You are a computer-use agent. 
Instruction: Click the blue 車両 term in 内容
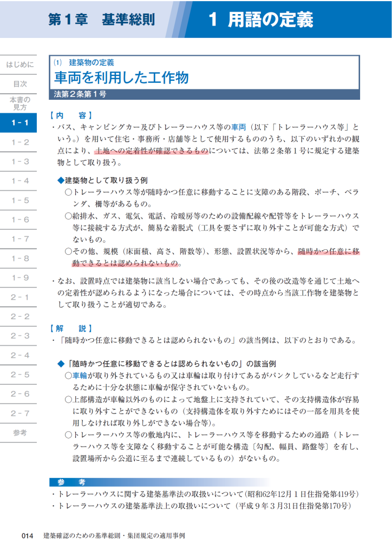tap(239, 127)
